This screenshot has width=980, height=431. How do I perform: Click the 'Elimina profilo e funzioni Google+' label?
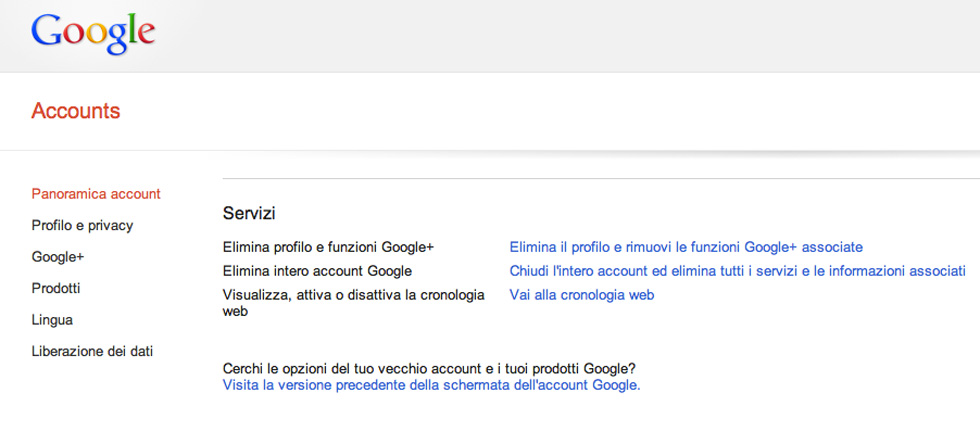point(328,246)
